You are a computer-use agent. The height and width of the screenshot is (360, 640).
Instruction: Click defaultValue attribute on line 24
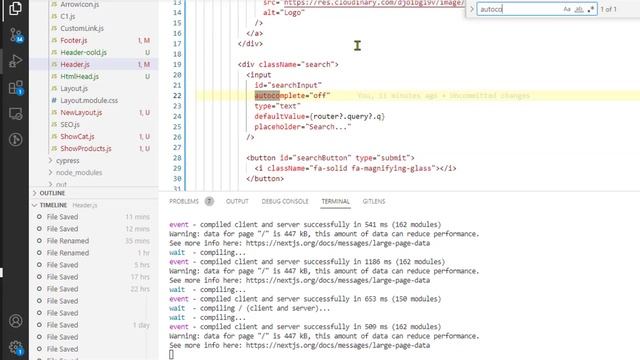click(280, 116)
